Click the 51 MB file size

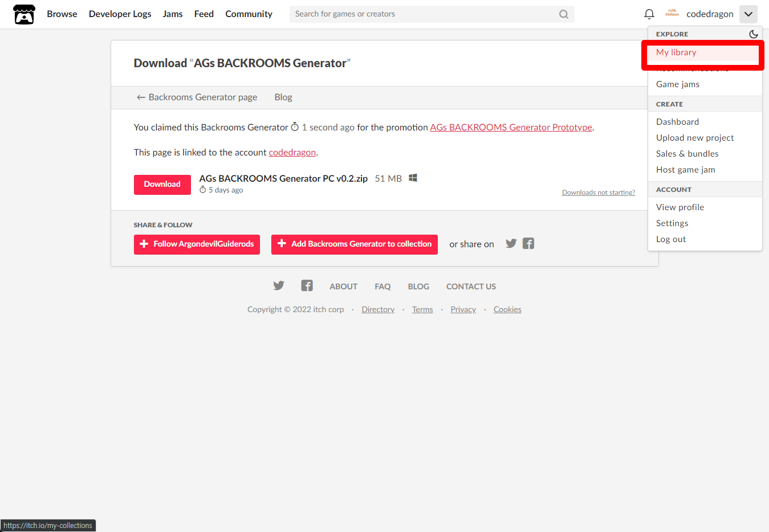[388, 179]
